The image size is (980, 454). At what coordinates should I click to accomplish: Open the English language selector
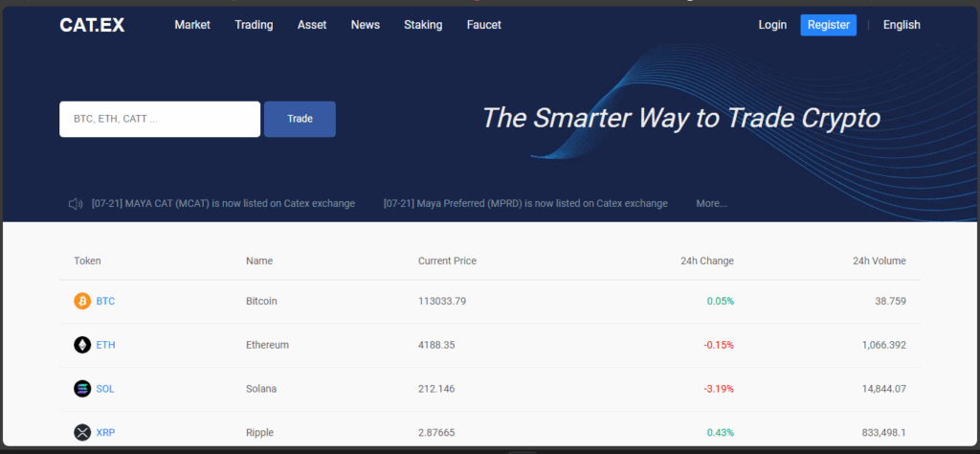pyautogui.click(x=901, y=25)
